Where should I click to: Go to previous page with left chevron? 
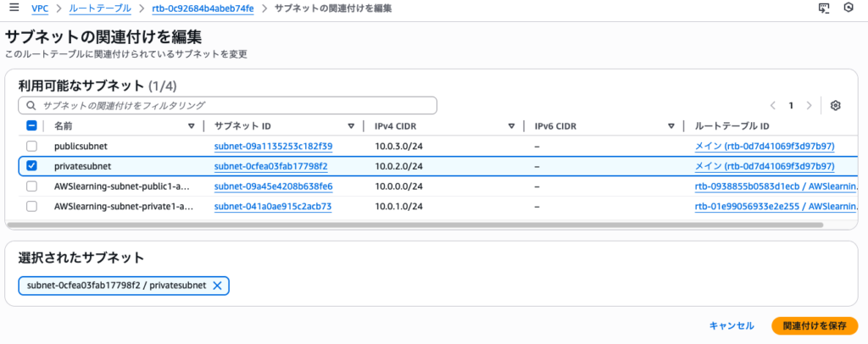click(772, 106)
